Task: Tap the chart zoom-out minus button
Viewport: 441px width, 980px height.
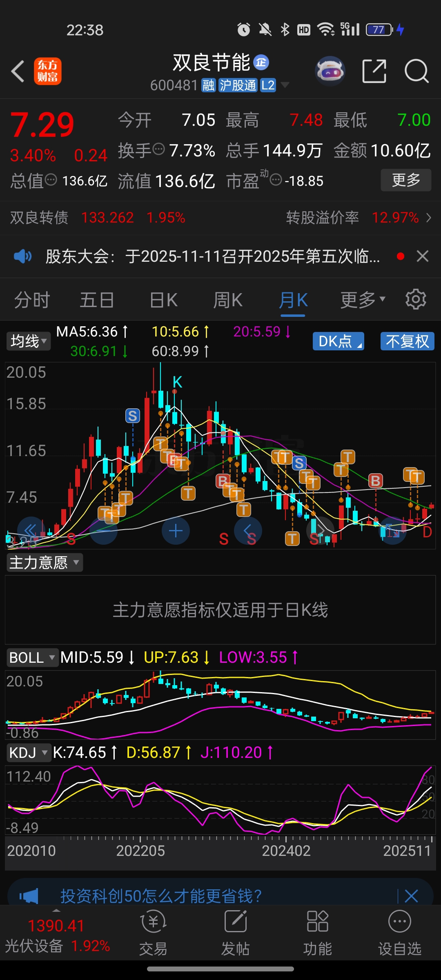Action: 104,531
